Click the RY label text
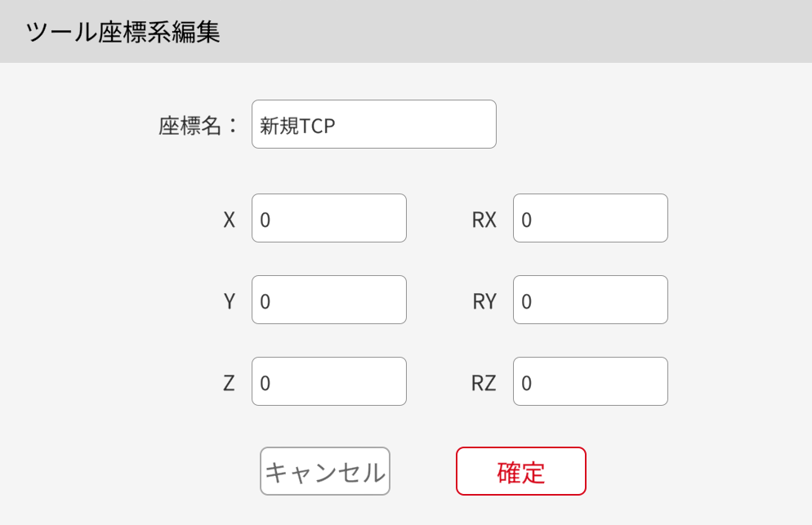This screenshot has height=525, width=812. click(484, 301)
